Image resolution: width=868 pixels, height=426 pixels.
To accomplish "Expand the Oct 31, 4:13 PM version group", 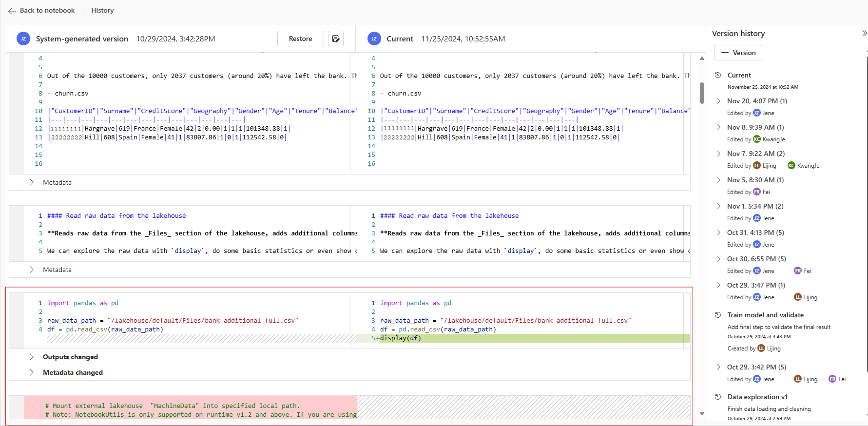I will (x=719, y=232).
